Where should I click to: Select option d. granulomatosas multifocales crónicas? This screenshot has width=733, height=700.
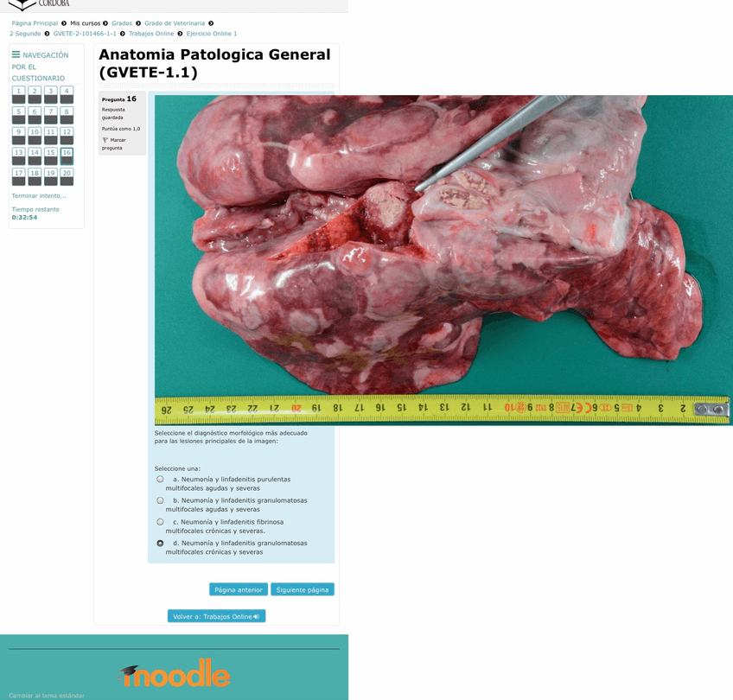160,544
